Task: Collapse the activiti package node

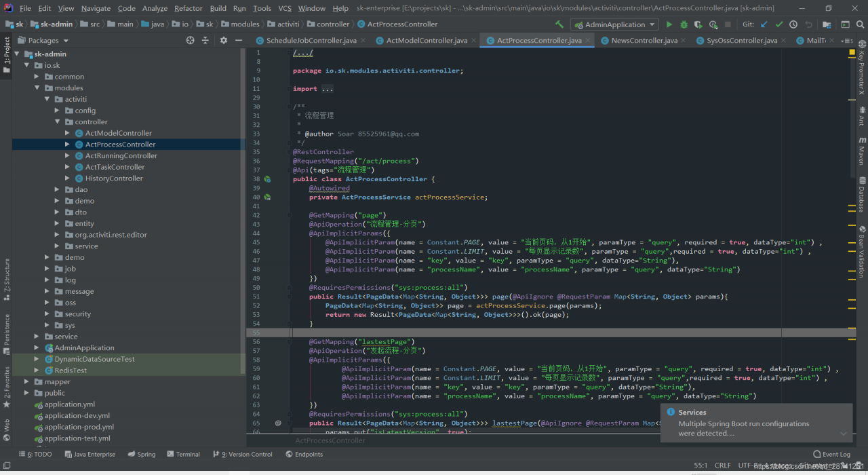Action: click(47, 100)
